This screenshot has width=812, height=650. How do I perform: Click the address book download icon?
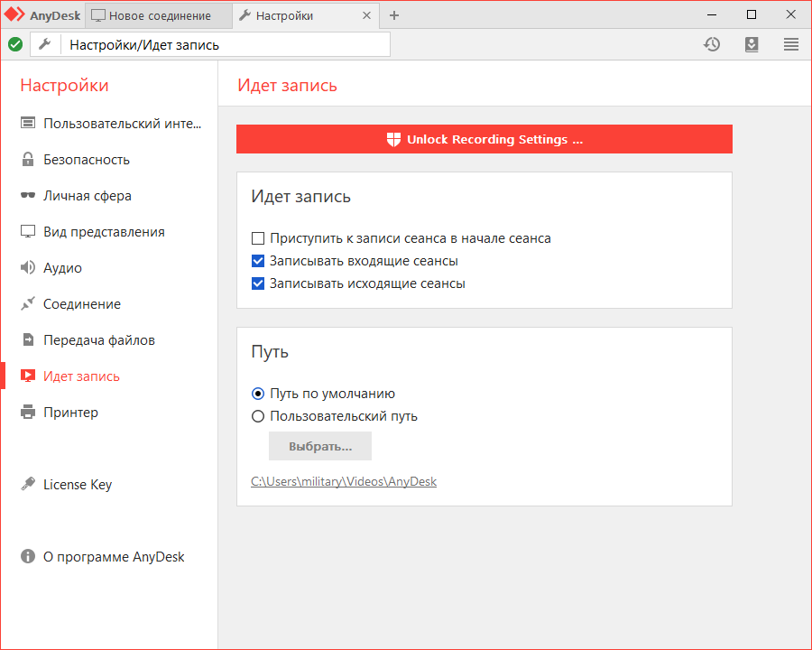point(752,44)
